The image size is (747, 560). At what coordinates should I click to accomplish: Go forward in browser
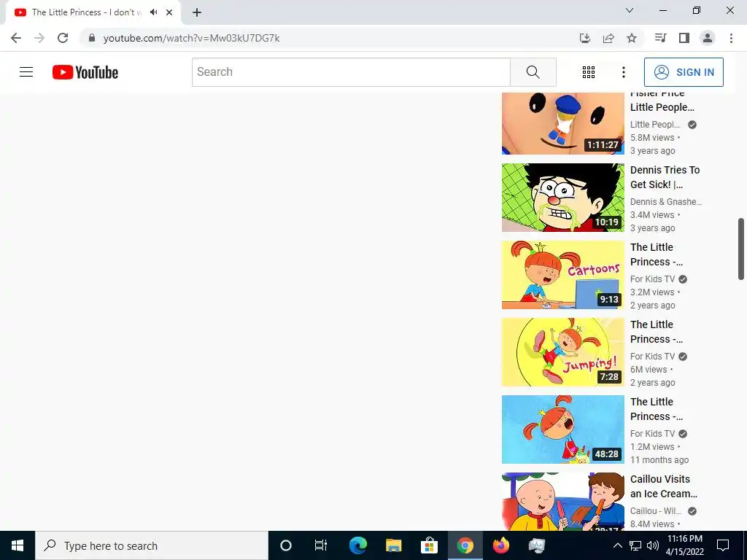[39, 38]
